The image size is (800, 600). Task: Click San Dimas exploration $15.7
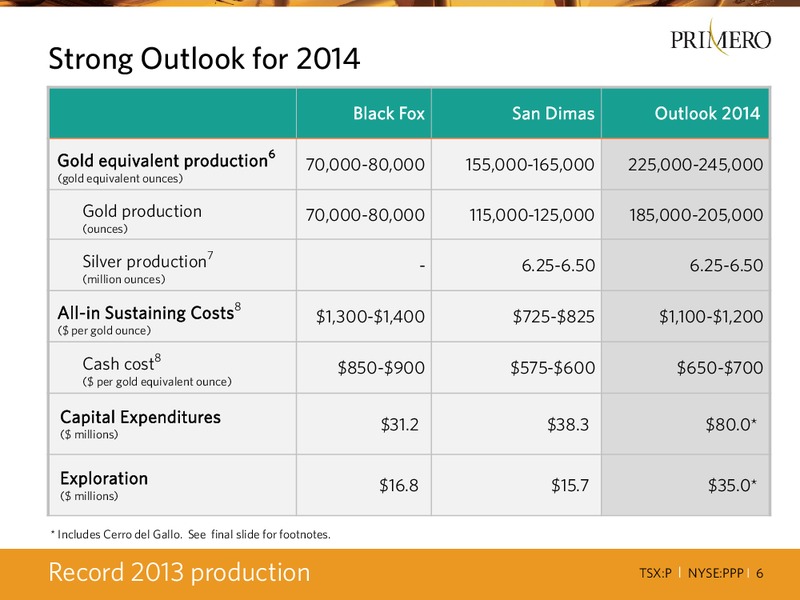pyautogui.click(x=570, y=485)
